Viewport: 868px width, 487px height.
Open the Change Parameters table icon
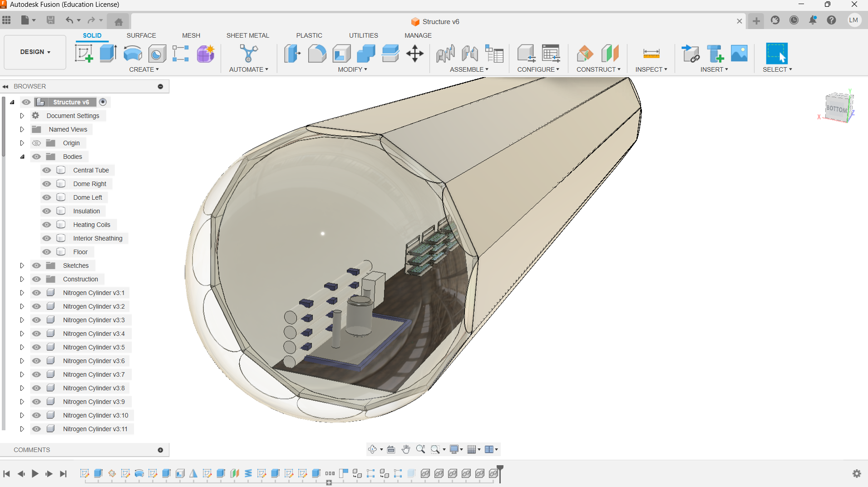551,54
